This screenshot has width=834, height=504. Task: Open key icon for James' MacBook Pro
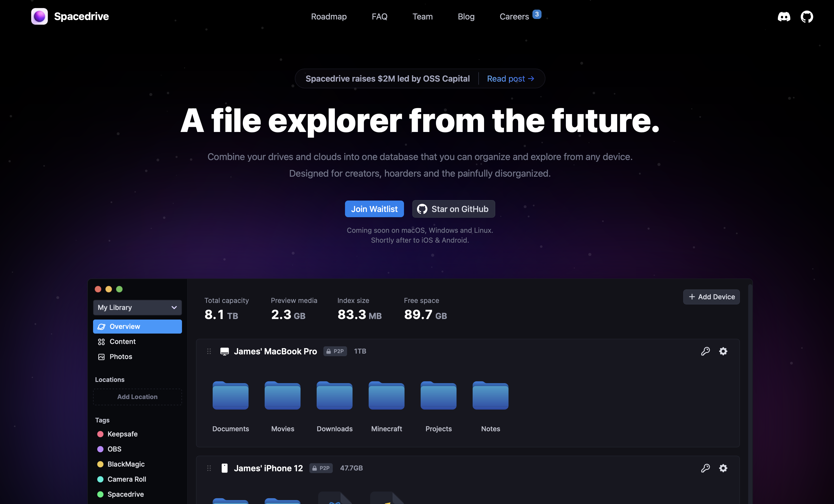click(x=705, y=351)
